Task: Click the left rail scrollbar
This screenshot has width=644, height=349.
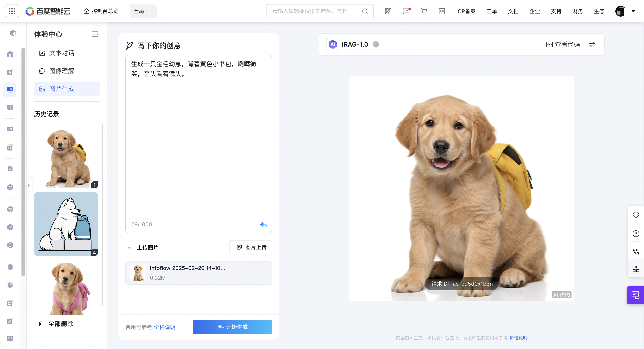Action: coord(23,162)
